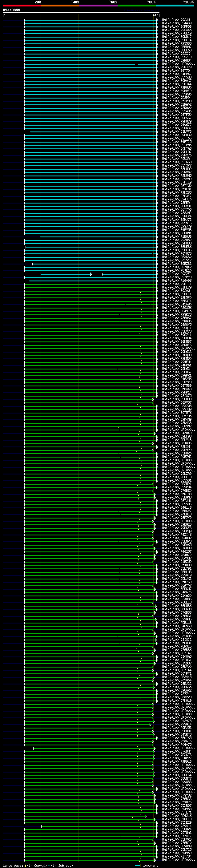The width and height of the screenshot is (197, 868).
Task: Select the AV440859 query label
Action: click(11, 10)
